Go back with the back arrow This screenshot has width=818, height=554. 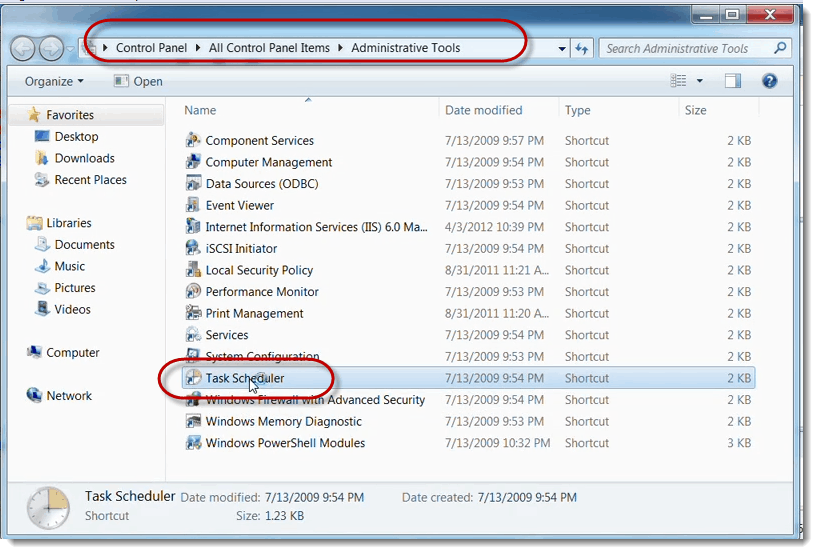[23, 50]
